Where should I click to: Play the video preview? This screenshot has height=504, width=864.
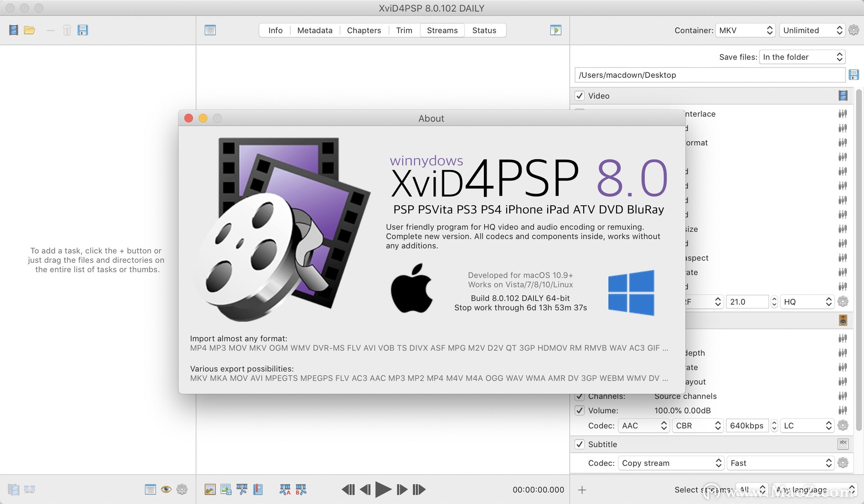[x=383, y=489]
